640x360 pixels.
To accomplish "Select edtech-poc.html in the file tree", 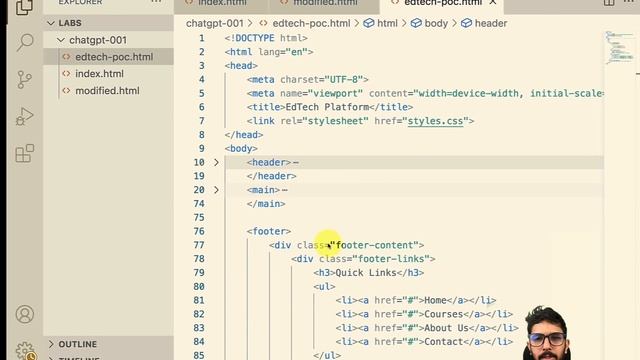I will 108,57.
